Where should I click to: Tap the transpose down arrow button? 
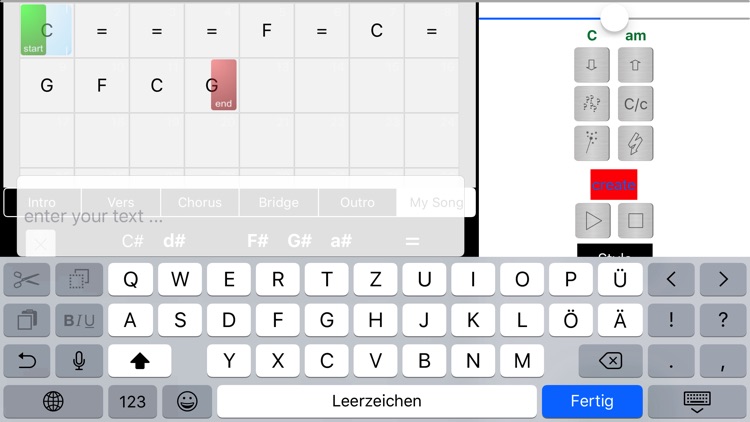592,65
